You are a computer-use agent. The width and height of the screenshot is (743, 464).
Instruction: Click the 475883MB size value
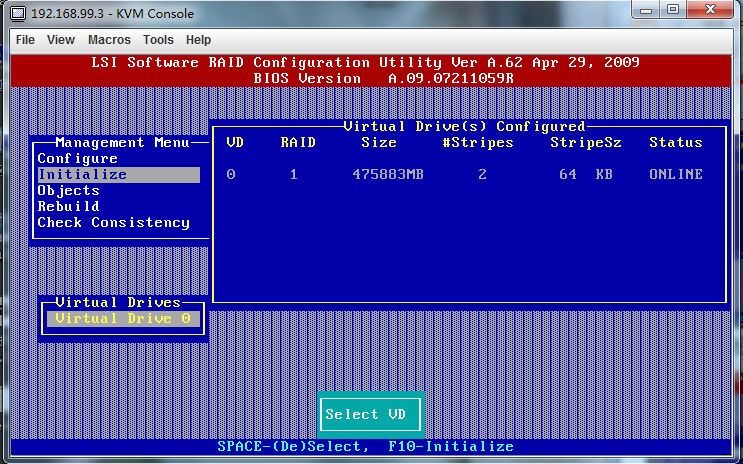(388, 174)
